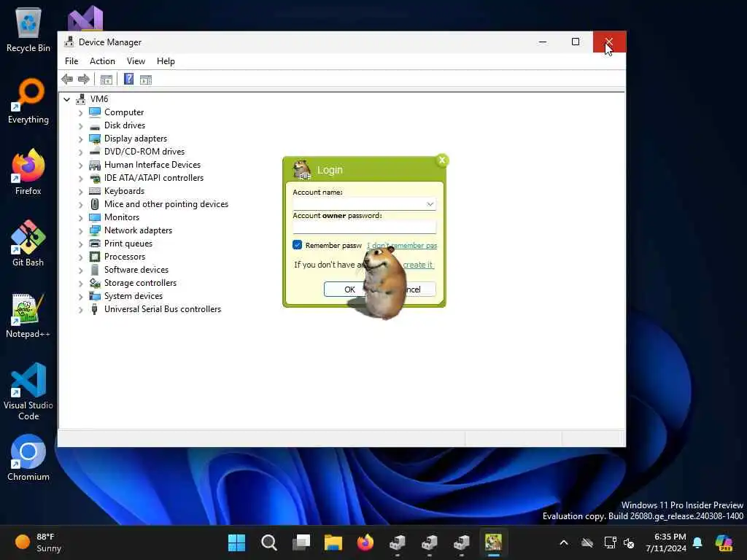Click the Display adapters category icon
The image size is (747, 560).
95,139
